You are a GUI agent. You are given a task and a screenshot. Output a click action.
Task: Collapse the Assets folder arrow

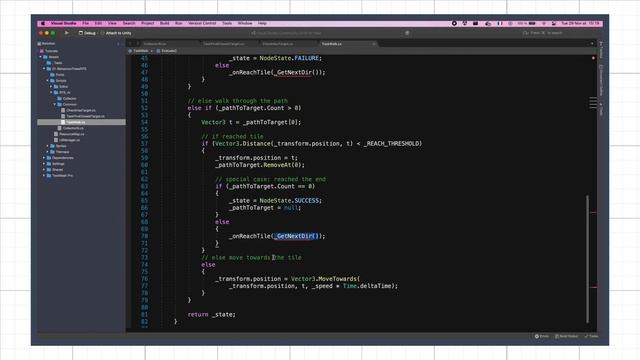click(41, 57)
